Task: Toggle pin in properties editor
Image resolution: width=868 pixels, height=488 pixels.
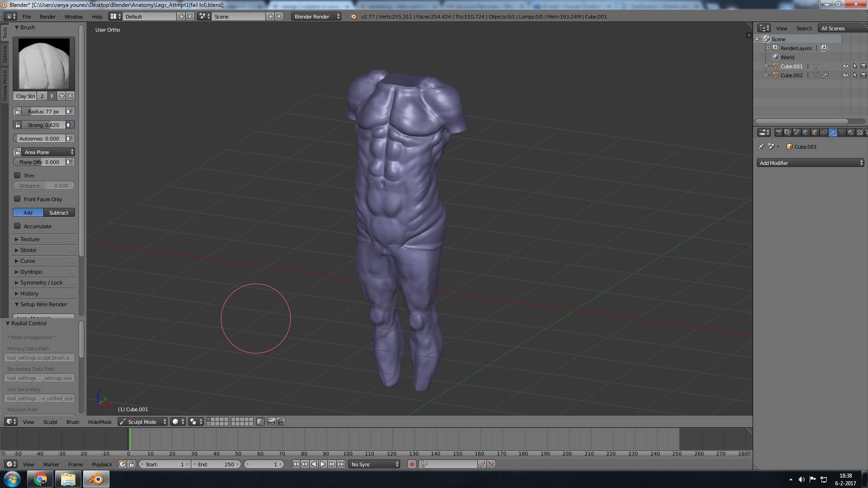Action: point(761,146)
